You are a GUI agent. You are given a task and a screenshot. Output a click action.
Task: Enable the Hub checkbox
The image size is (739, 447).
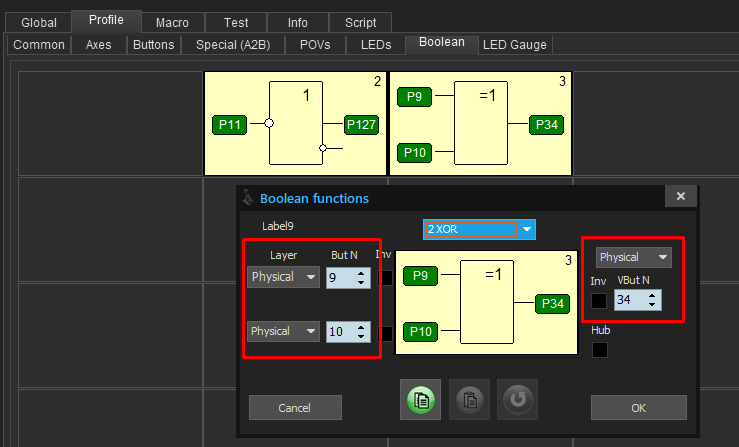click(x=599, y=350)
